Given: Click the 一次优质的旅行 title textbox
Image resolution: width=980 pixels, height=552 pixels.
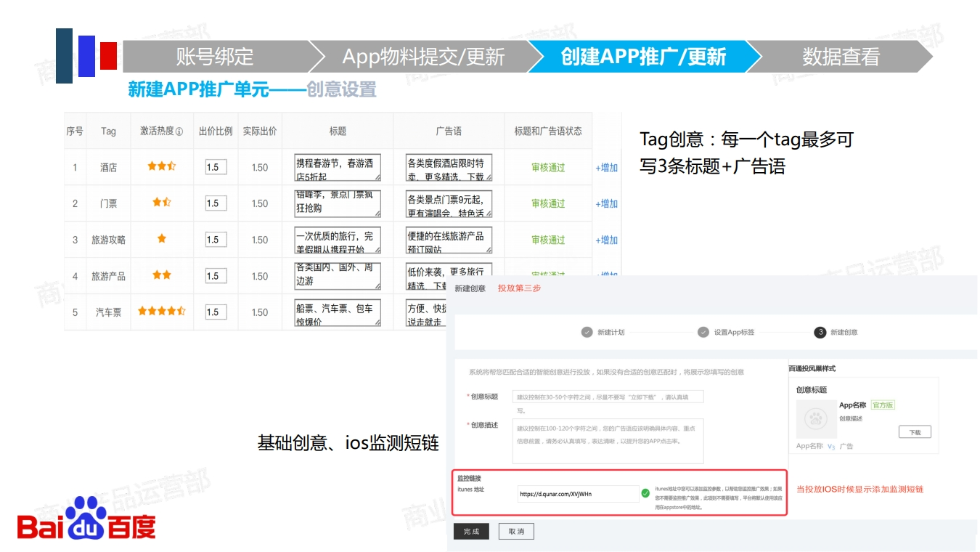Looking at the screenshot, I should click(338, 240).
